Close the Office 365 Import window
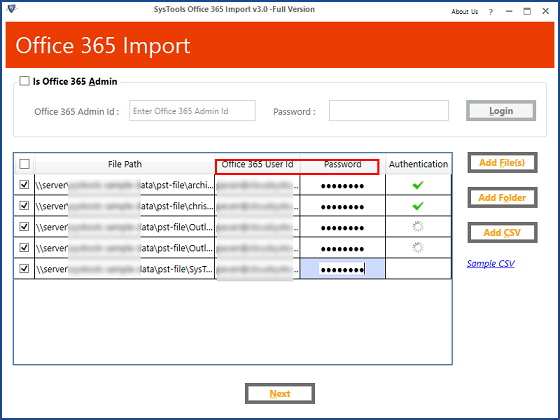 pyautogui.click(x=545, y=11)
